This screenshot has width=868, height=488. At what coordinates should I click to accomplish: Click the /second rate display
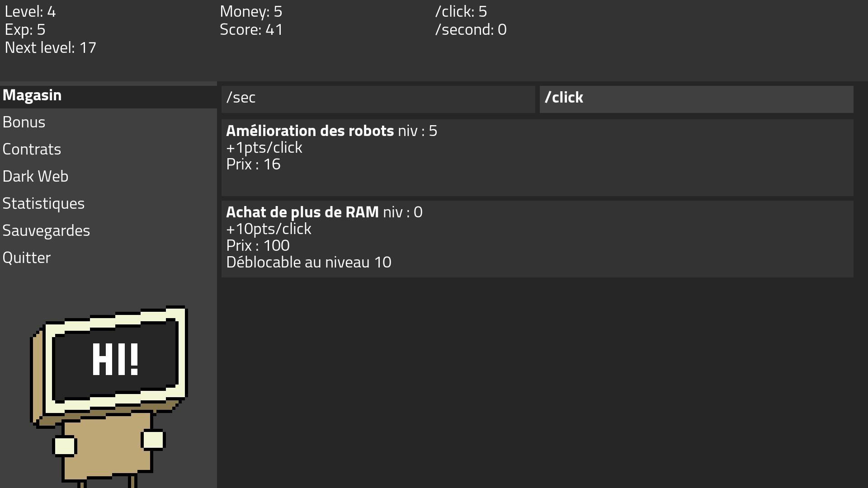point(471,30)
